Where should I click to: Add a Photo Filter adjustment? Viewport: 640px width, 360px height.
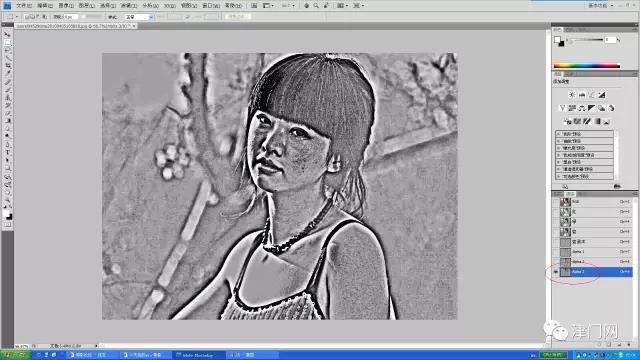click(x=601, y=108)
